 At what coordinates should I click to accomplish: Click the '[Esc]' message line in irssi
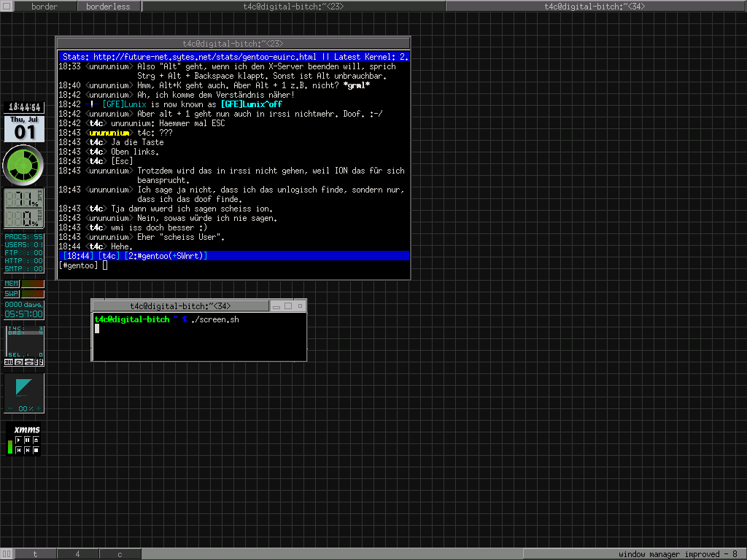(122, 161)
